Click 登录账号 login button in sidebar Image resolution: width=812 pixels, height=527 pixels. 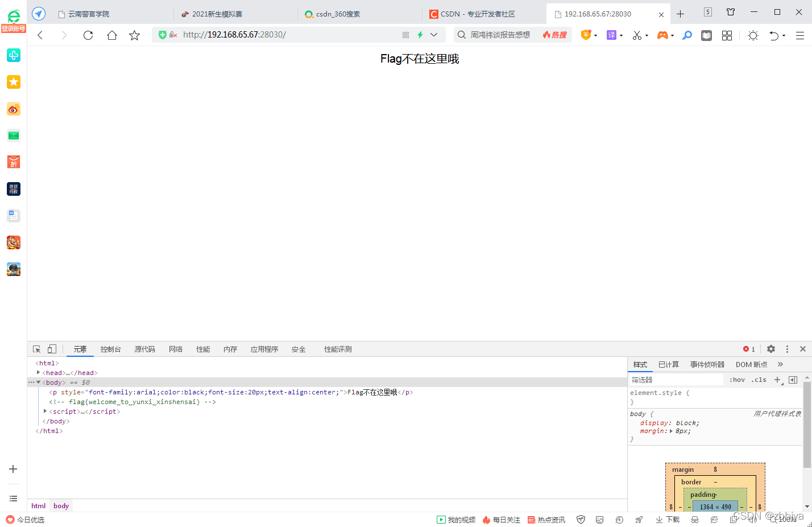point(14,28)
